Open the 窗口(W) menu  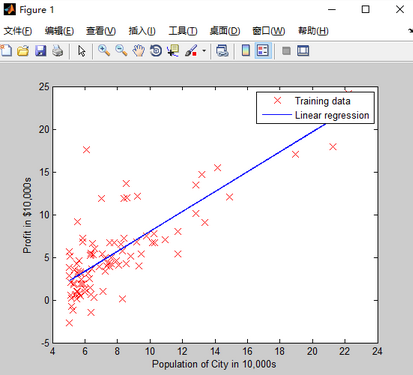coord(269,31)
